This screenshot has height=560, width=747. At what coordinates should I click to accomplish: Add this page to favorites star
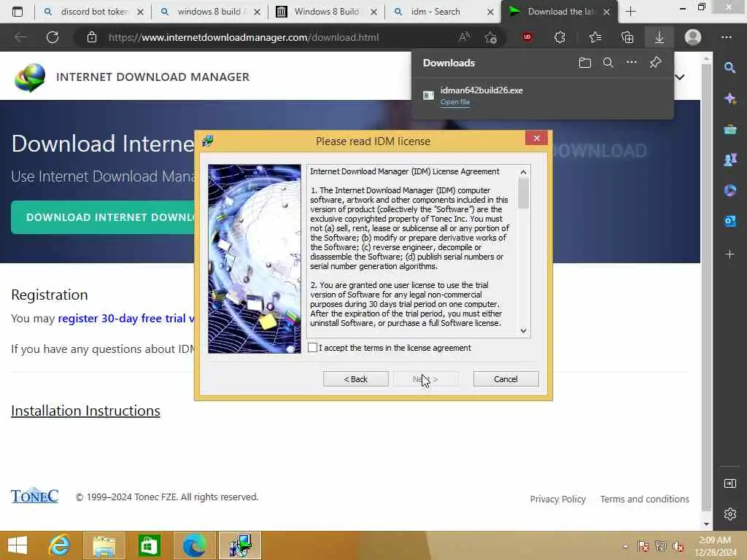pyautogui.click(x=491, y=37)
